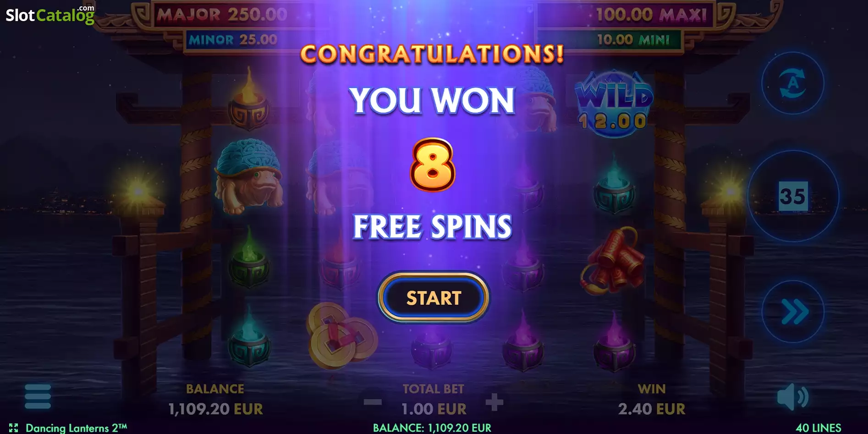Increase total bet with plus

[x=494, y=402]
